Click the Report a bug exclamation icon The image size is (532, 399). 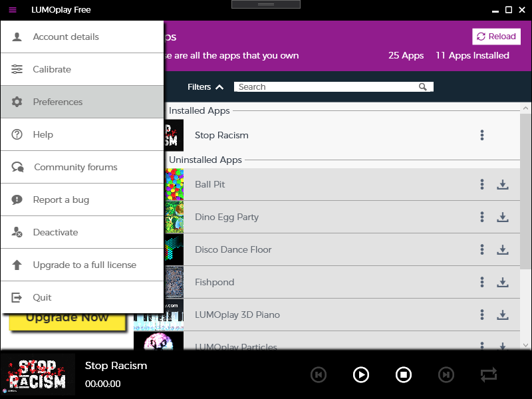[x=17, y=199]
